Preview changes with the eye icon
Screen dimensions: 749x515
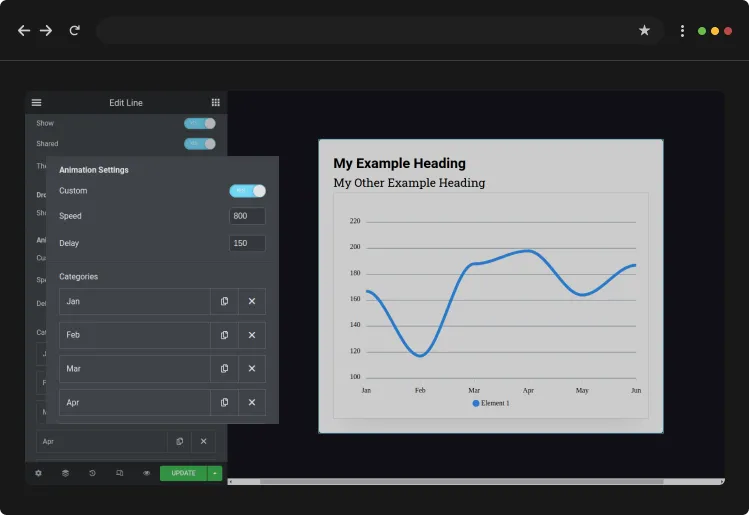coord(147,473)
